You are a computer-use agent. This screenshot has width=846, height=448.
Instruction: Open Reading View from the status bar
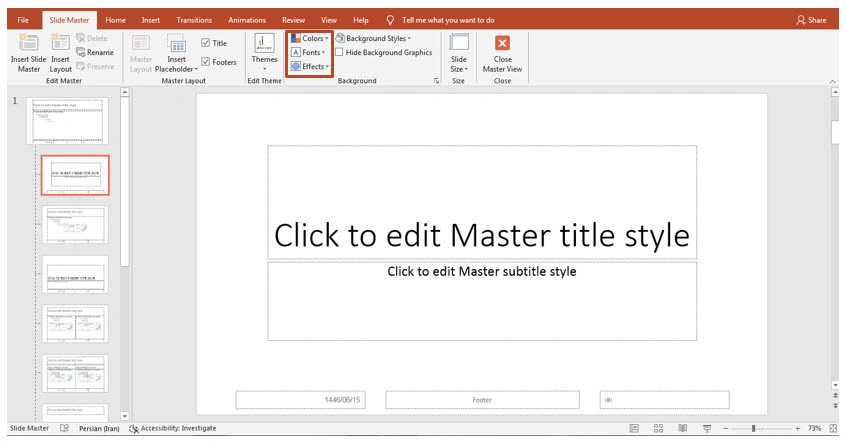[683, 428]
